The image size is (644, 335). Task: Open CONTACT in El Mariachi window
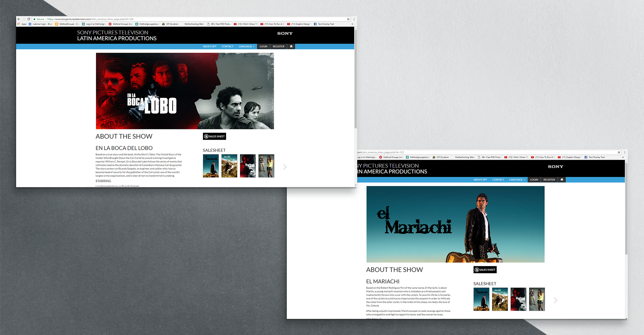tap(498, 180)
